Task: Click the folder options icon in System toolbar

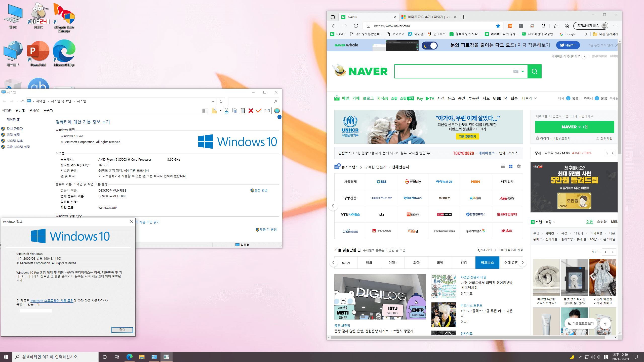Action: (215, 111)
